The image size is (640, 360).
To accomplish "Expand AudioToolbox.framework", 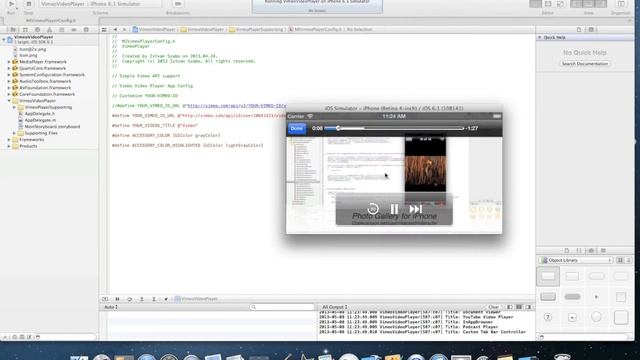I will [x=9, y=81].
